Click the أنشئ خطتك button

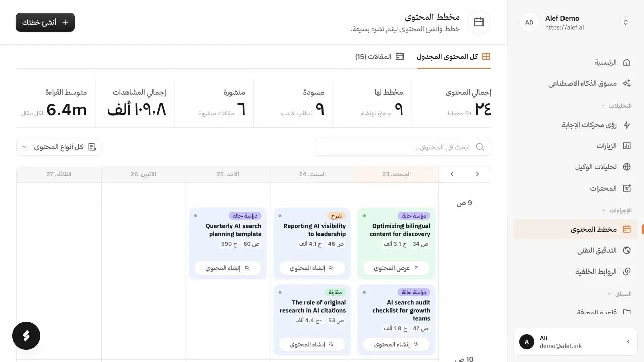click(x=45, y=22)
